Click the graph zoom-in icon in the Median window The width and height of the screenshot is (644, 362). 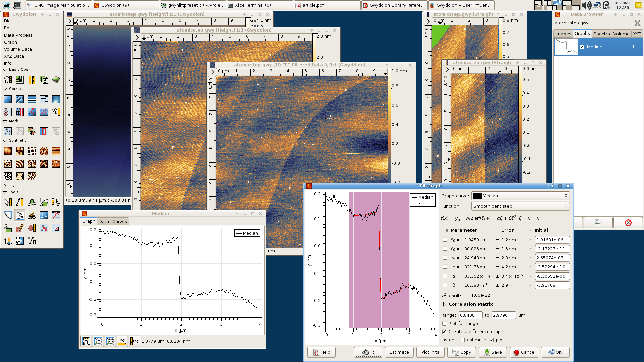tap(98, 341)
